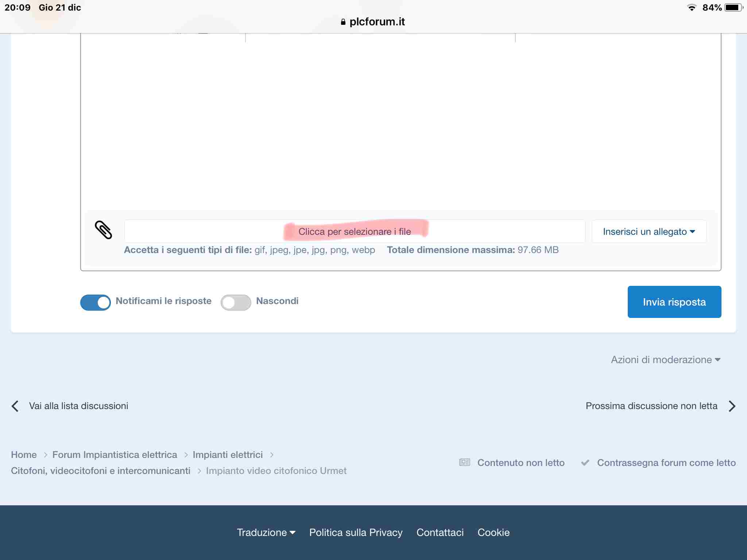Disable the Notificami le risposte switch

pos(96,303)
